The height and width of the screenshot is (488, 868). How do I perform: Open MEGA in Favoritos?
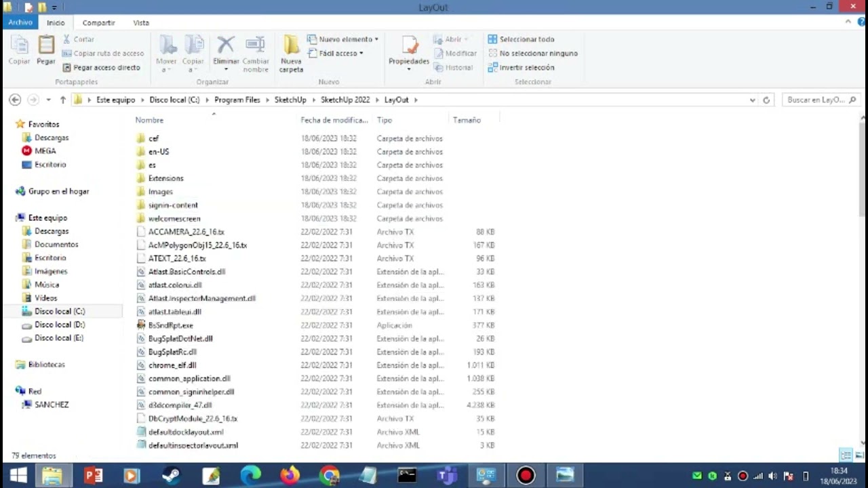click(45, 151)
